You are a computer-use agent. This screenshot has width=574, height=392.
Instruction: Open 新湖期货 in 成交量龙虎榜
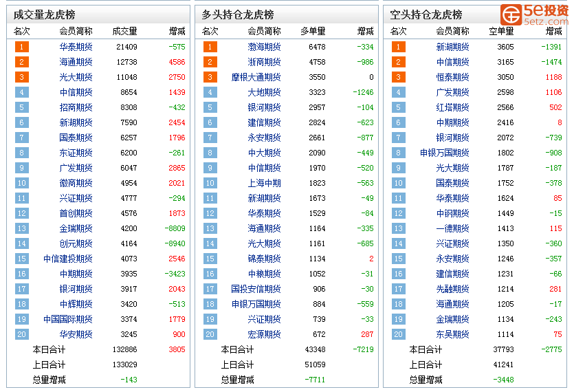tap(76, 122)
